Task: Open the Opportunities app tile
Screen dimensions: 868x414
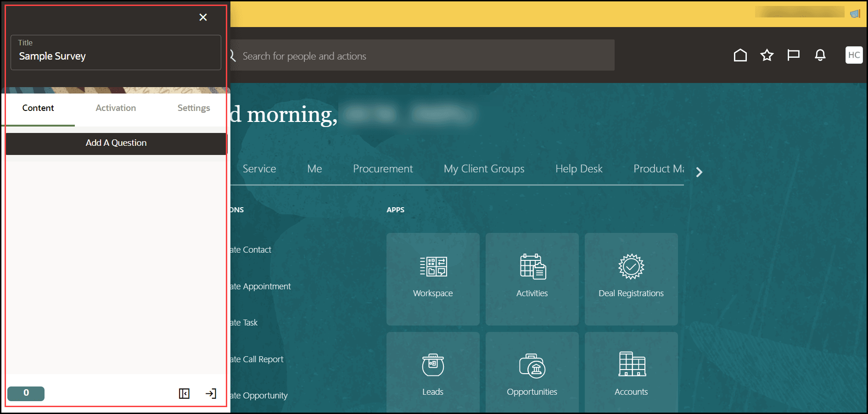Action: (532, 372)
